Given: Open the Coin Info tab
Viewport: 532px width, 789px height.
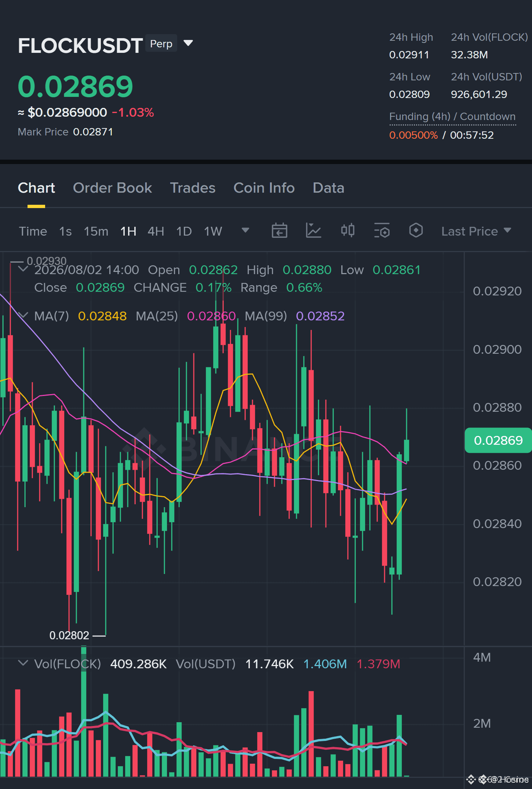Looking at the screenshot, I should click(x=264, y=188).
